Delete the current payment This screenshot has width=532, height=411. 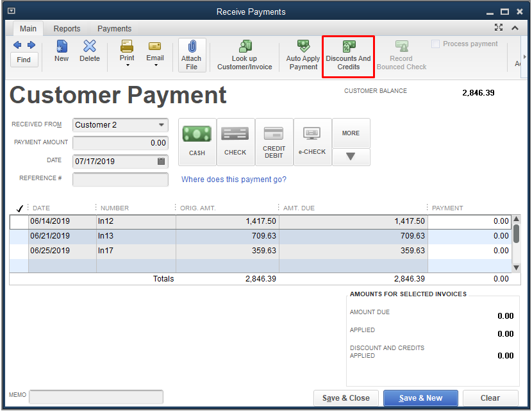[90, 51]
